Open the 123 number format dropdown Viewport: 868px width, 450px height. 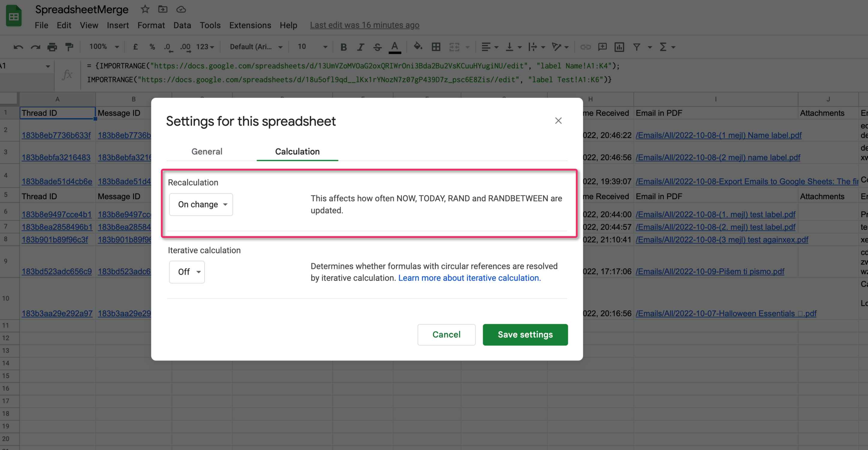click(205, 46)
